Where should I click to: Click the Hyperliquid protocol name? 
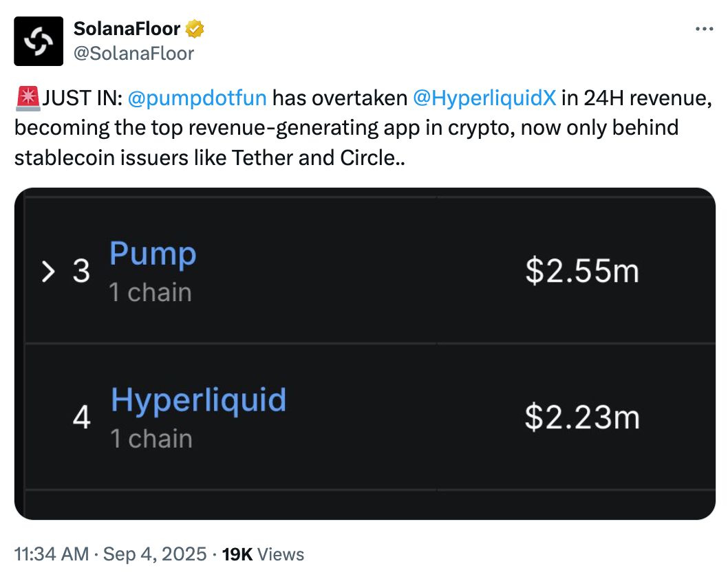[198, 400]
